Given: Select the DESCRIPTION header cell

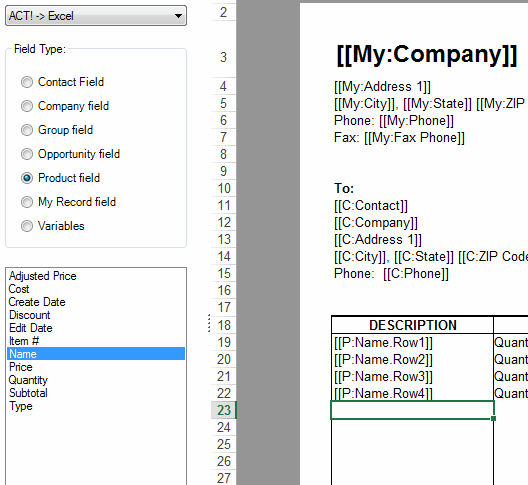Looking at the screenshot, I should (412, 325).
